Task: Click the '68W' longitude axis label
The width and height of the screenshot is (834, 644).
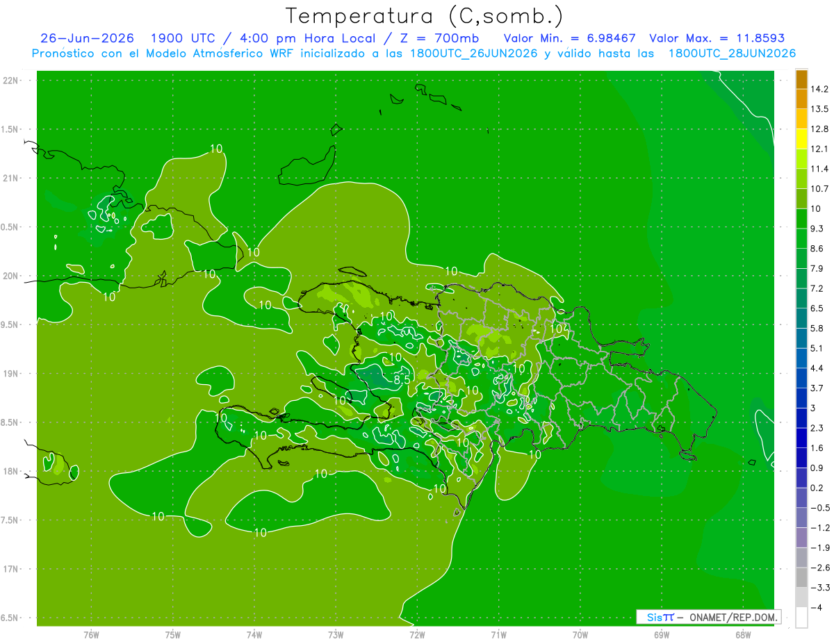Action: 743,635
